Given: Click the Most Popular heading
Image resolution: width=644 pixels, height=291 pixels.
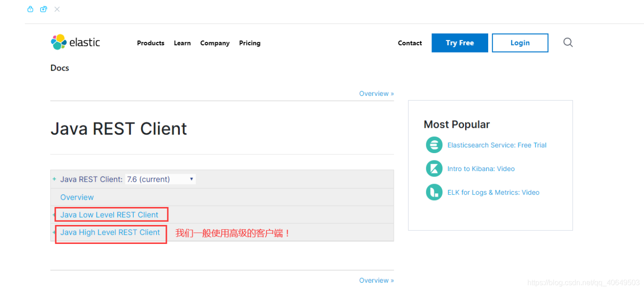Looking at the screenshot, I should (x=457, y=125).
